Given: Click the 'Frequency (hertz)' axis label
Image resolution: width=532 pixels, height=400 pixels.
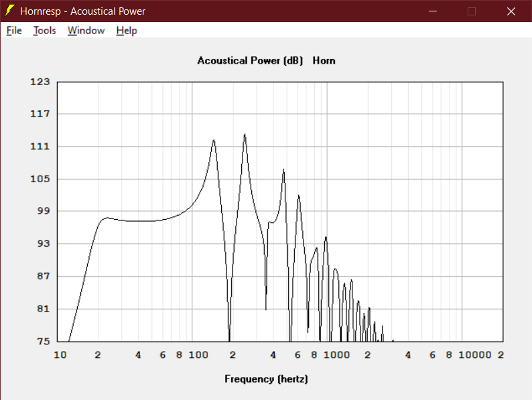Looking at the screenshot, I should [267, 379].
